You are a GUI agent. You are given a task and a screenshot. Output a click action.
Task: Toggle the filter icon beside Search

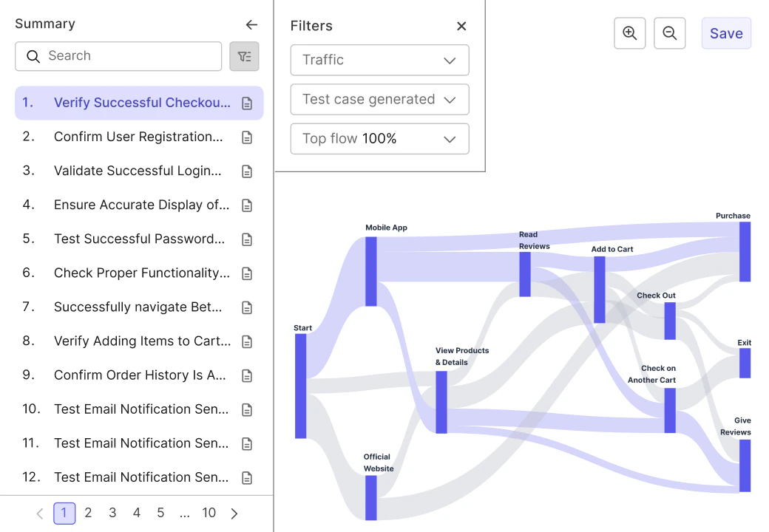244,56
